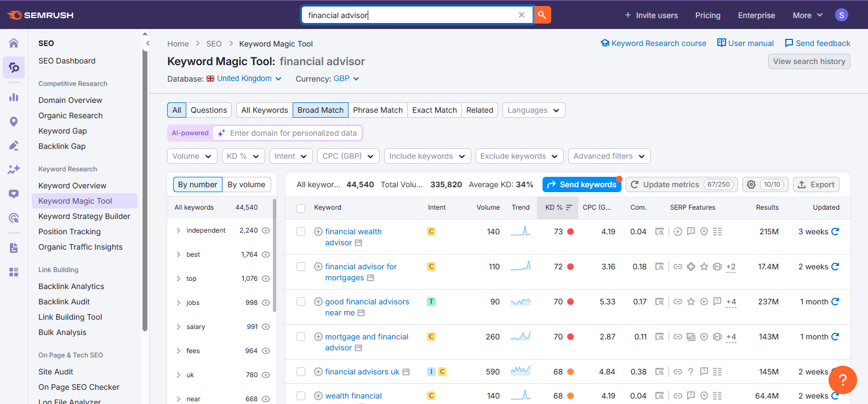
Task: Open the Social heart bubble rail icon
Action: pyautogui.click(x=14, y=194)
